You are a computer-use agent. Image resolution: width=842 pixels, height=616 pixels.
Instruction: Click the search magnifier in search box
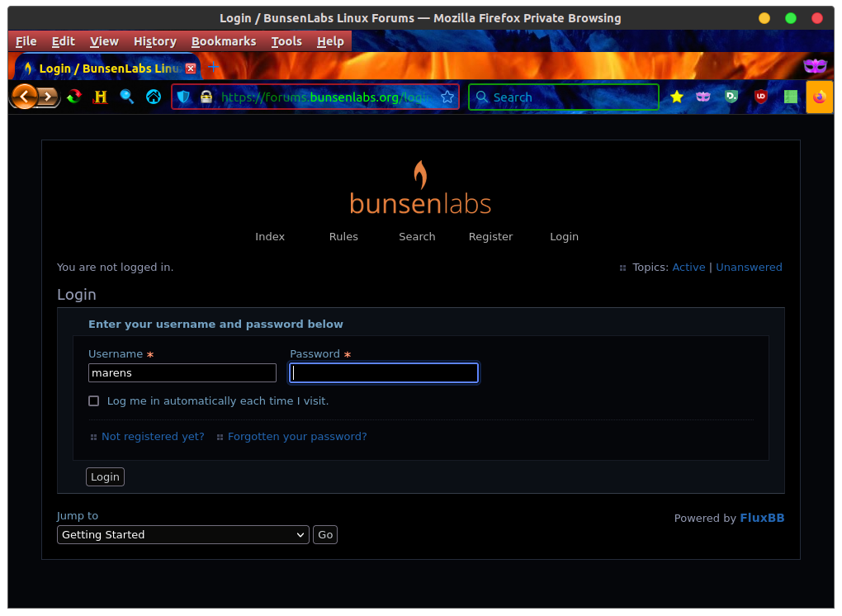coord(482,97)
